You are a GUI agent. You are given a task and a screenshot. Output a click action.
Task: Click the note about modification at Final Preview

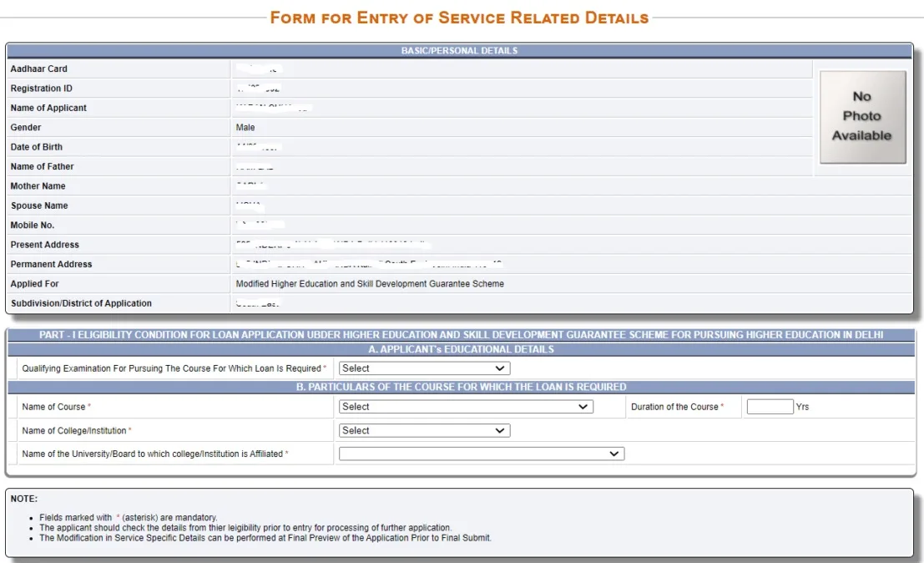[265, 538]
